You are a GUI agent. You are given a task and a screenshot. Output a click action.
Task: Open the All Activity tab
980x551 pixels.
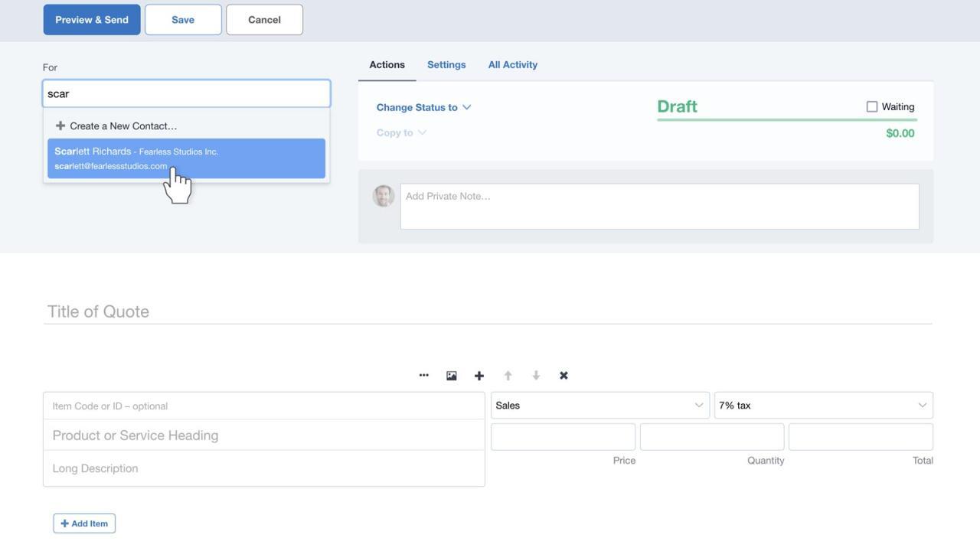tap(513, 65)
